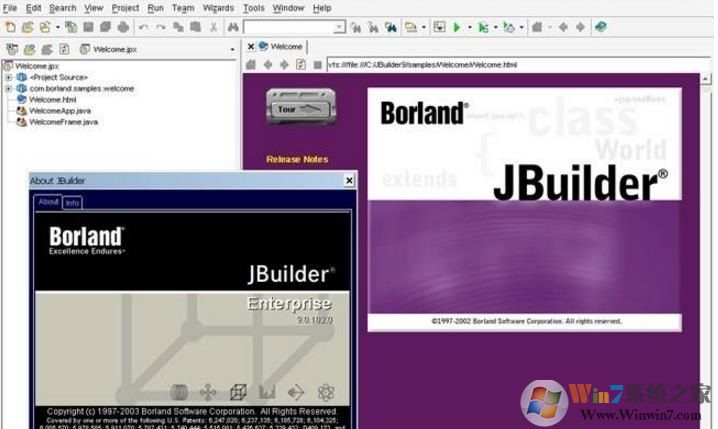Open the Team menu
Viewport: 718px width, 429px height.
click(183, 8)
